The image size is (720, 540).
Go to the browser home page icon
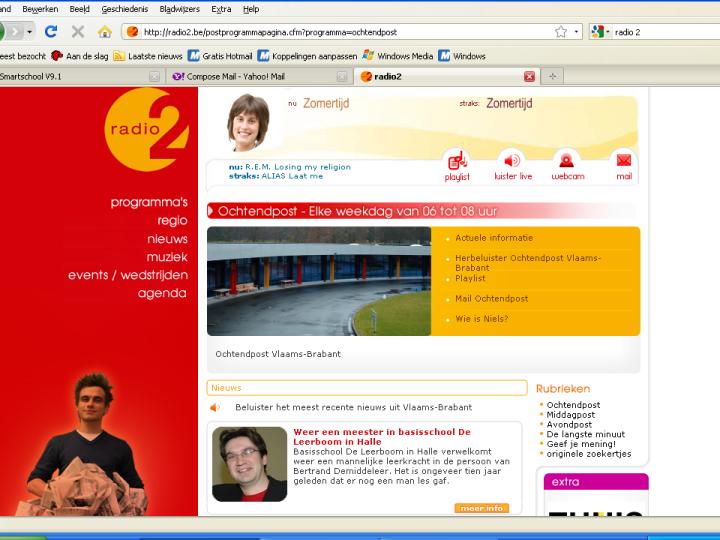coord(105,32)
